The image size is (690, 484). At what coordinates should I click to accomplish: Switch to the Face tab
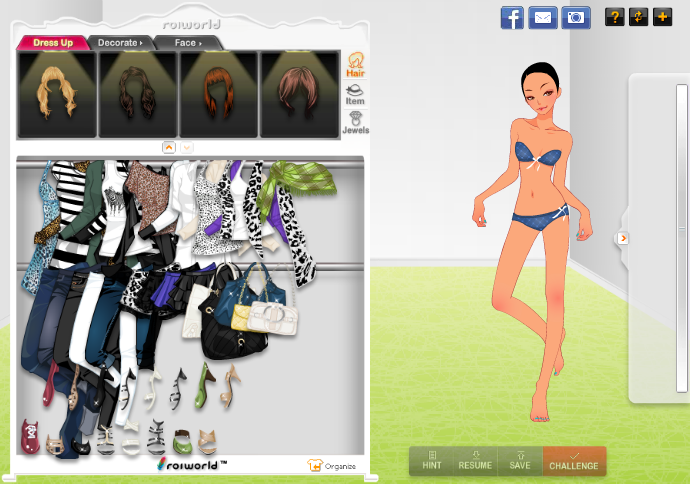pyautogui.click(x=189, y=43)
